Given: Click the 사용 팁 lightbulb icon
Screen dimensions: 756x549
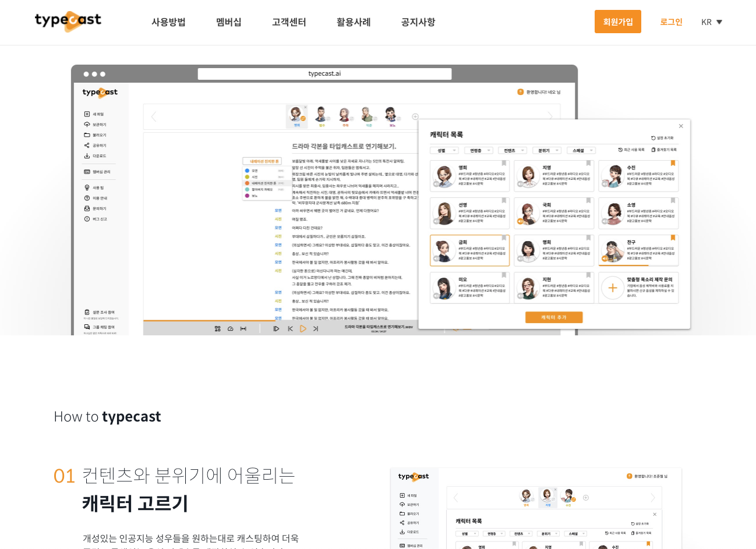Looking at the screenshot, I should (x=87, y=188).
